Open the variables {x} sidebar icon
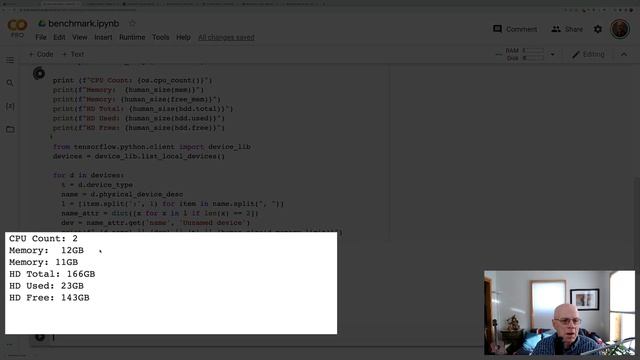This screenshot has height=360, width=640. tap(10, 106)
